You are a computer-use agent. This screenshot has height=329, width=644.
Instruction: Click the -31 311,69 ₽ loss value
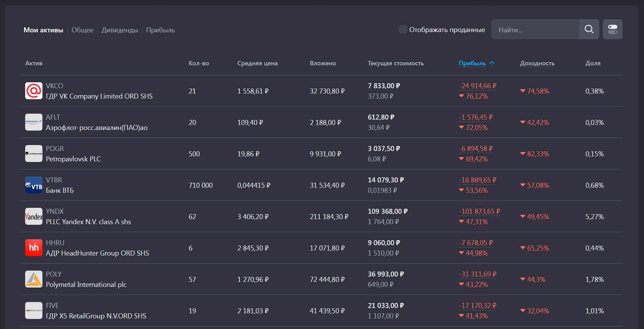pos(477,274)
